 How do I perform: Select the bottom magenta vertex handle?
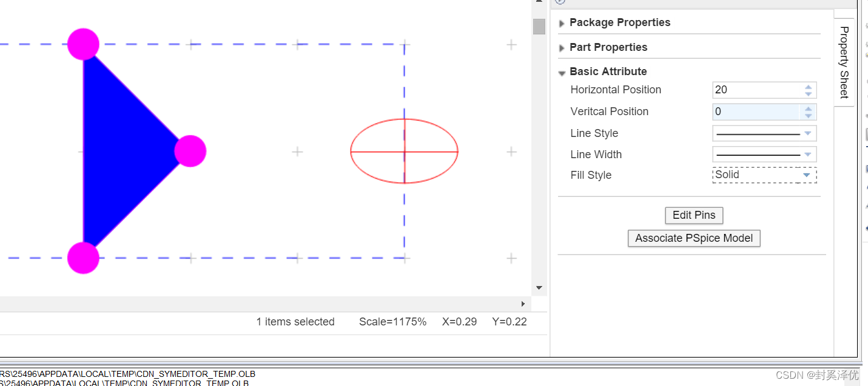click(83, 258)
